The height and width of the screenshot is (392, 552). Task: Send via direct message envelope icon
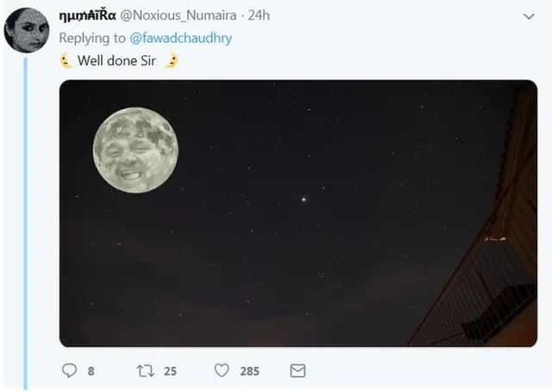tap(298, 370)
